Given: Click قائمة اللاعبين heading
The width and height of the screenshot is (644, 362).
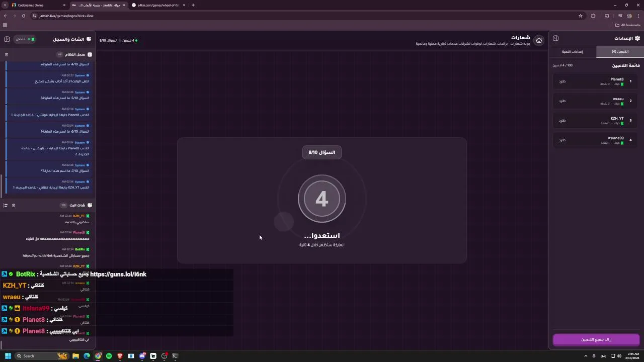Looking at the screenshot, I should tap(626, 65).
